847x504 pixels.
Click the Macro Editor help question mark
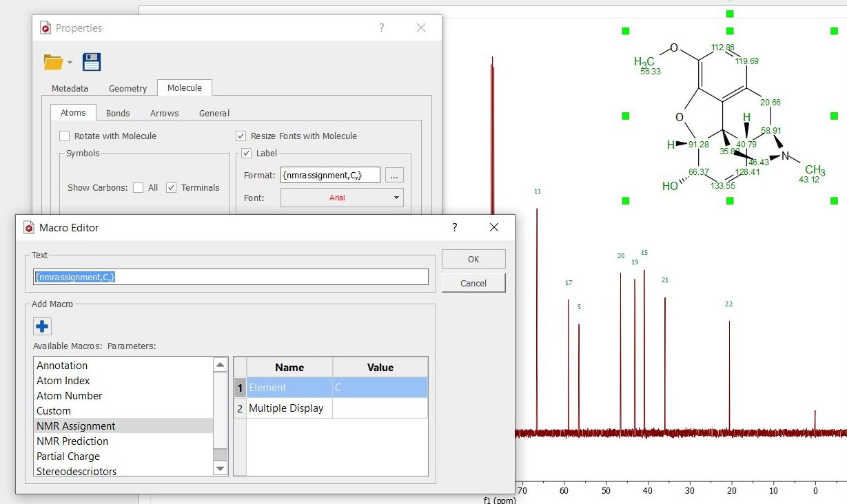pos(454,227)
